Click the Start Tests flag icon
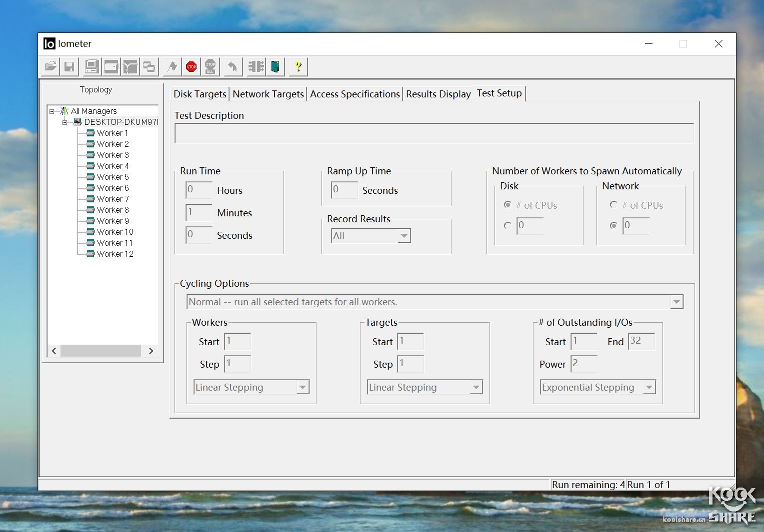The image size is (764, 532). (x=172, y=67)
